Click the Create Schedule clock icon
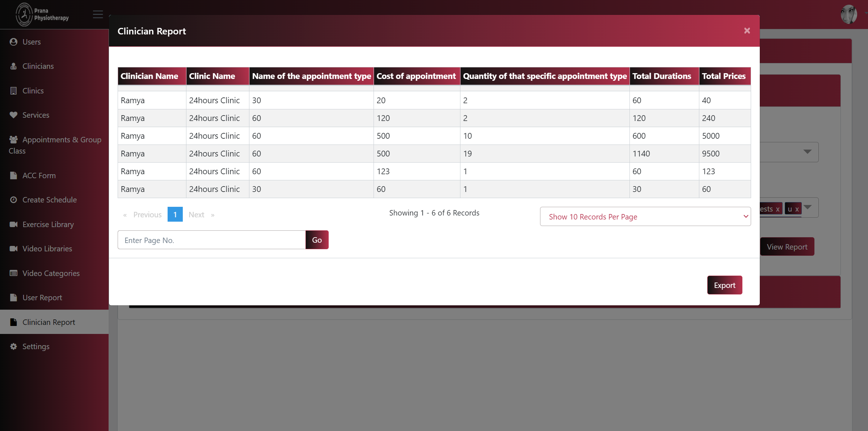 tap(13, 200)
